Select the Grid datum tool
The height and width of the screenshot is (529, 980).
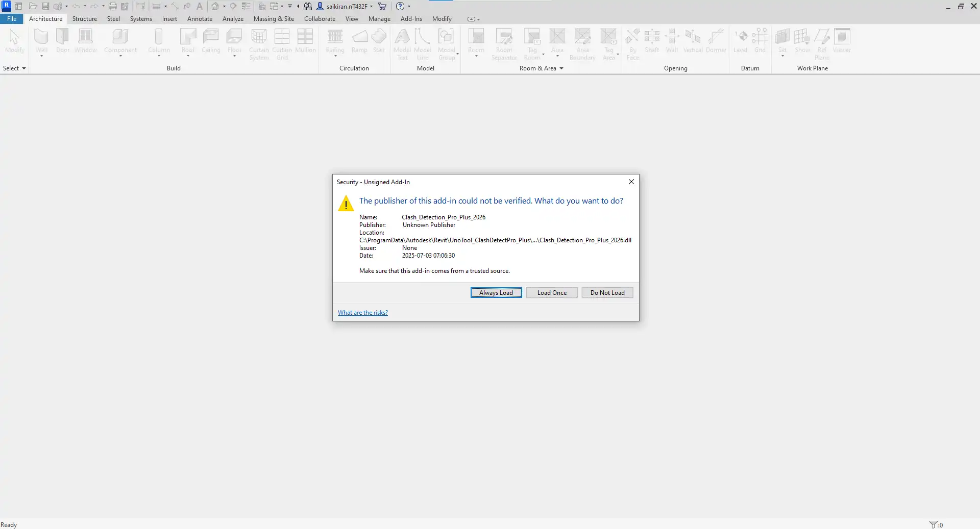760,41
